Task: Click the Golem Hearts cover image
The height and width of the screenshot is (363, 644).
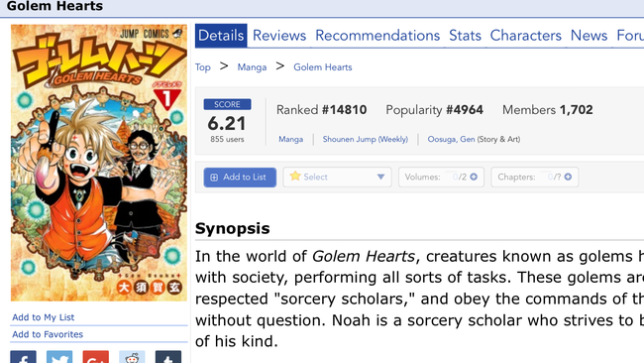Action: 98,163
